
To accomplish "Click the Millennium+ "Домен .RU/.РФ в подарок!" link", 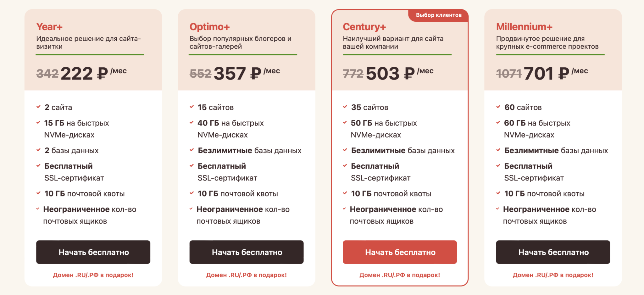I will pos(553,275).
